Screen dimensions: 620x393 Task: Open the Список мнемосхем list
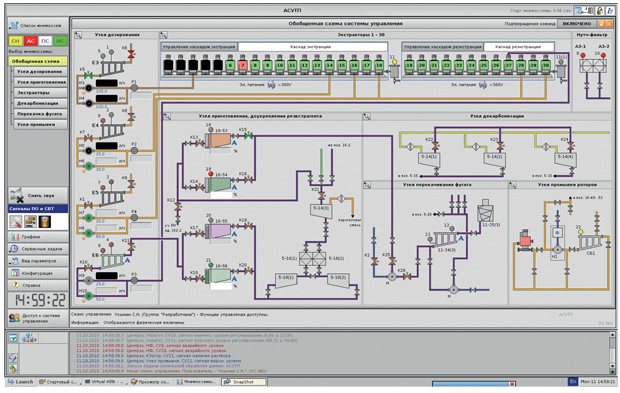(x=37, y=25)
